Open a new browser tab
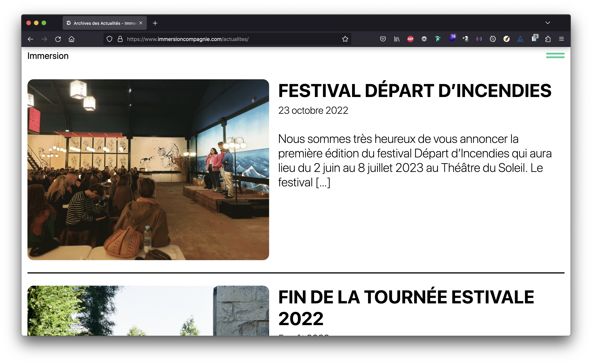592x364 pixels. 155,23
